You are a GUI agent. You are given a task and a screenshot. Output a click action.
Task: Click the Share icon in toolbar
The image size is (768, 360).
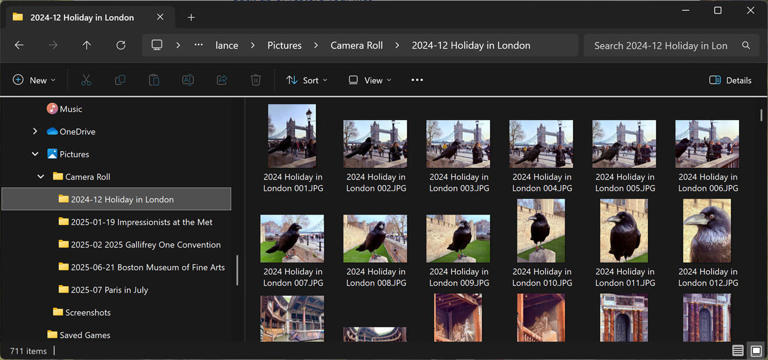221,80
